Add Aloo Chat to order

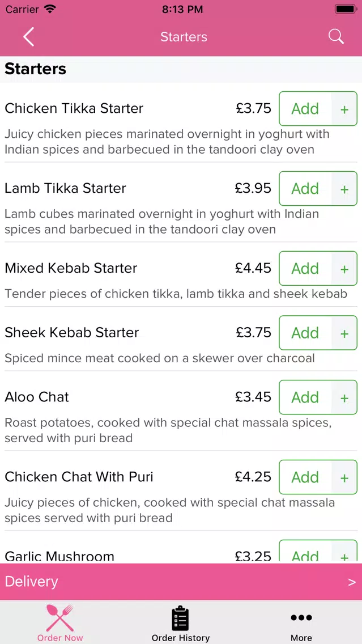tap(305, 397)
